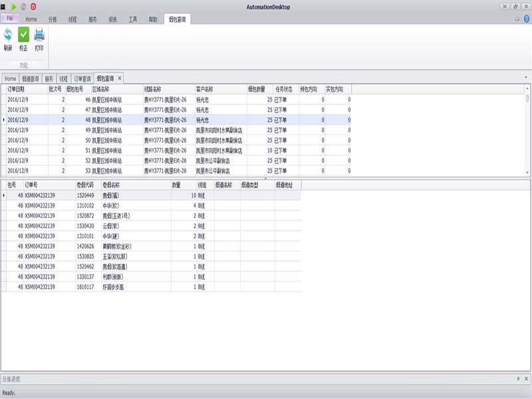The height and width of the screenshot is (399, 532).
Task: Click the 刷新 (Refresh) ribbon icon
Action: click(7, 36)
